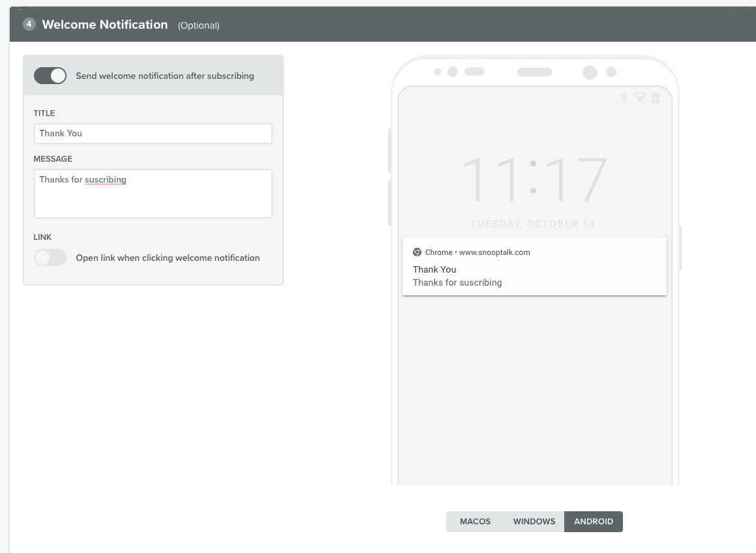Click the Chrome icon in the notification preview
Image resolution: width=756 pixels, height=553 pixels.
coord(417,252)
